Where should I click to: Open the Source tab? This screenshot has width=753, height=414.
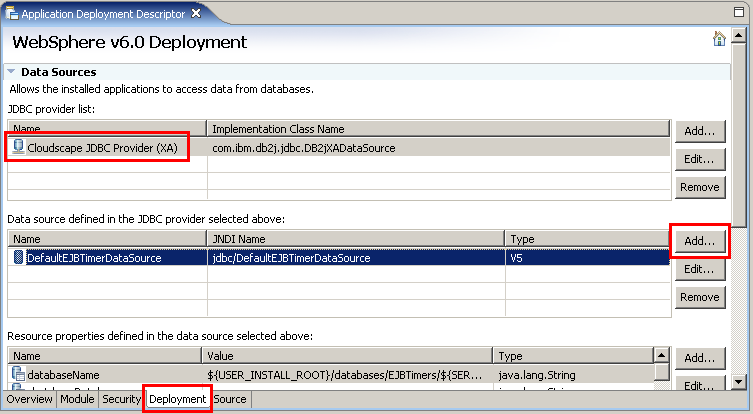coord(230,399)
